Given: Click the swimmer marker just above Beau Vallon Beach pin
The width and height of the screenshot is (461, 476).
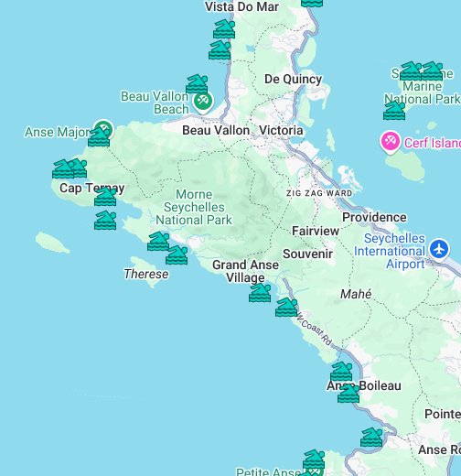Looking at the screenshot, I should point(197,83).
